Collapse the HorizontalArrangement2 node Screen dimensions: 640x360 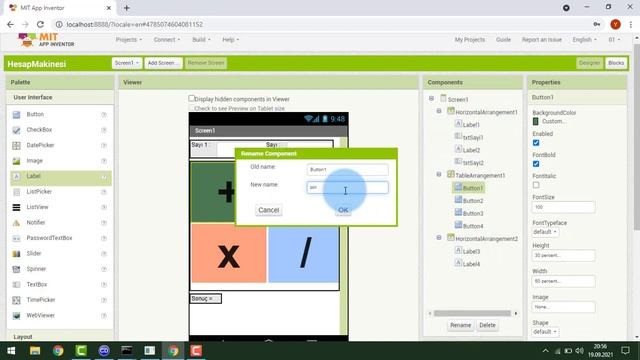click(439, 238)
